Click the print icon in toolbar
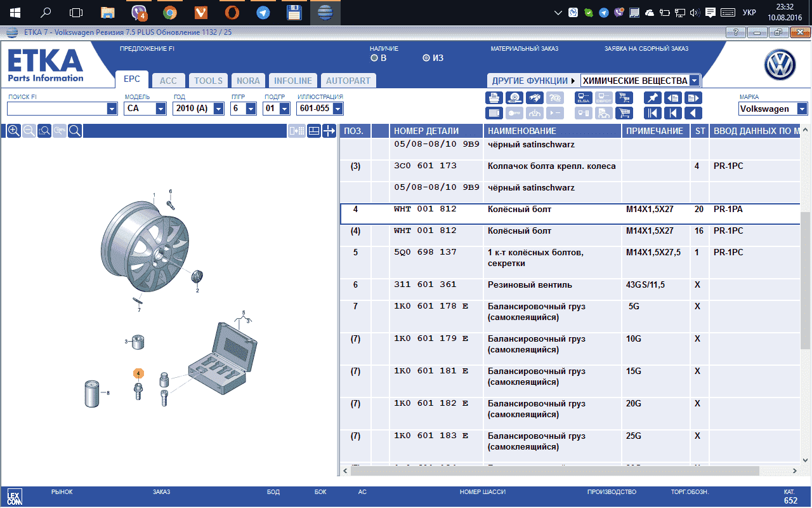The image size is (812, 508). (494, 98)
